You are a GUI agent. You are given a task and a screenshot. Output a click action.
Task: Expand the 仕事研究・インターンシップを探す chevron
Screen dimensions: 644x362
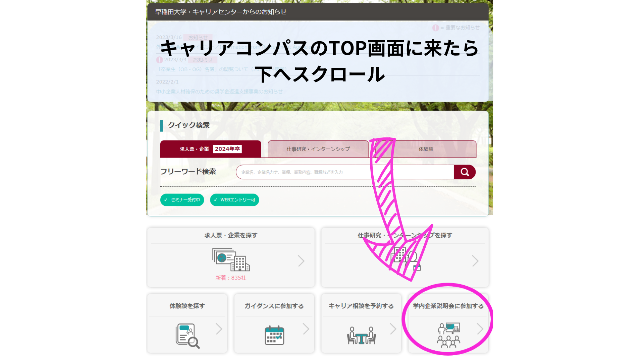pos(475,261)
